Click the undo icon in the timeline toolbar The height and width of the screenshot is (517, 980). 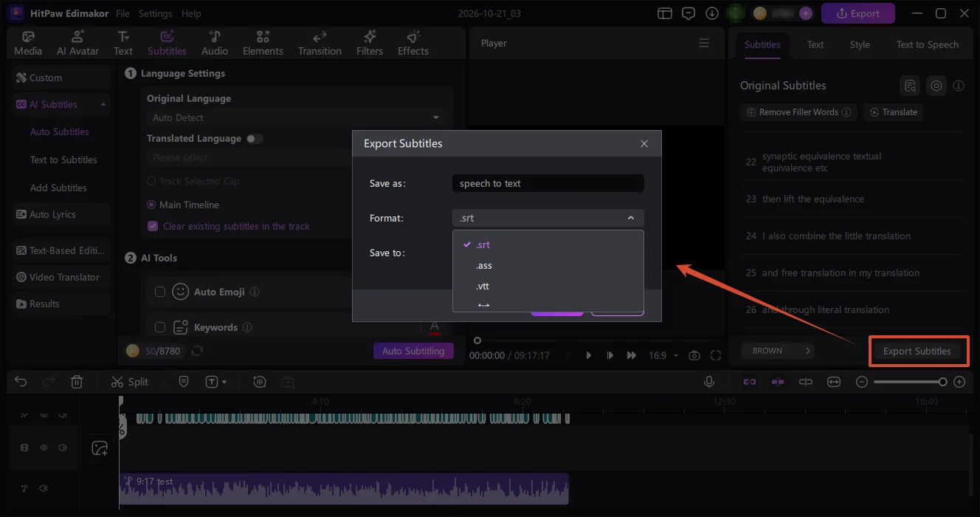21,382
